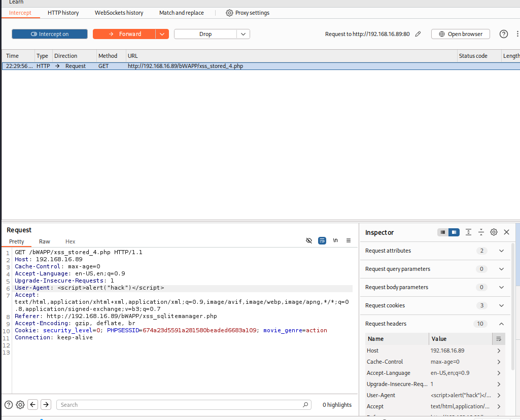This screenshot has height=420, width=520.
Task: Open editor help icon at bottom left
Action: coord(9,405)
